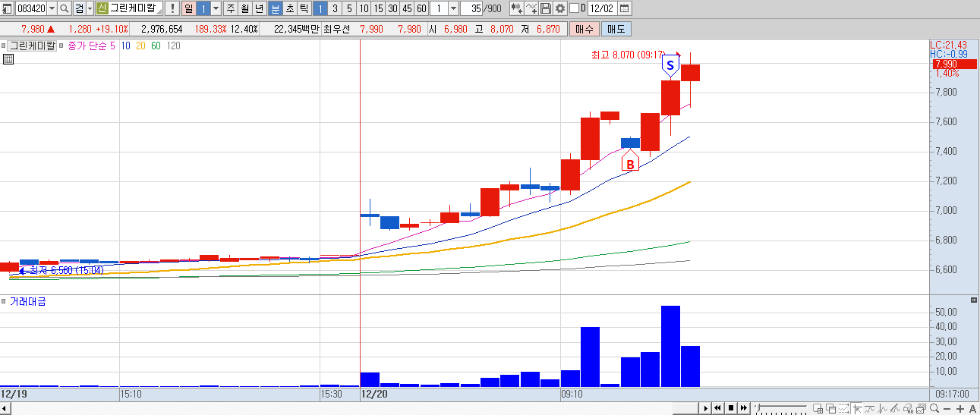
Task: Open the dropdown arrow next to 검
Action: [90, 8]
